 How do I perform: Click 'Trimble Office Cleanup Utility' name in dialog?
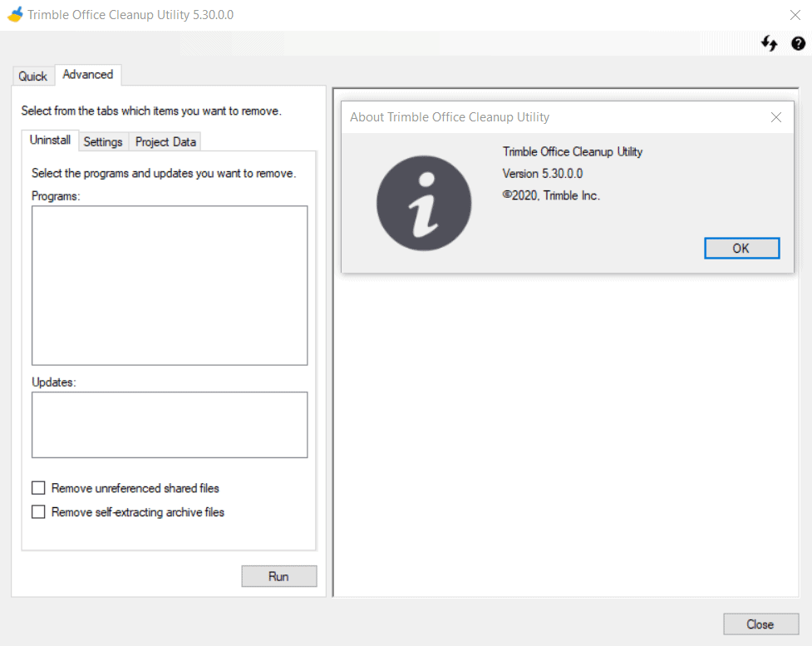click(x=573, y=152)
